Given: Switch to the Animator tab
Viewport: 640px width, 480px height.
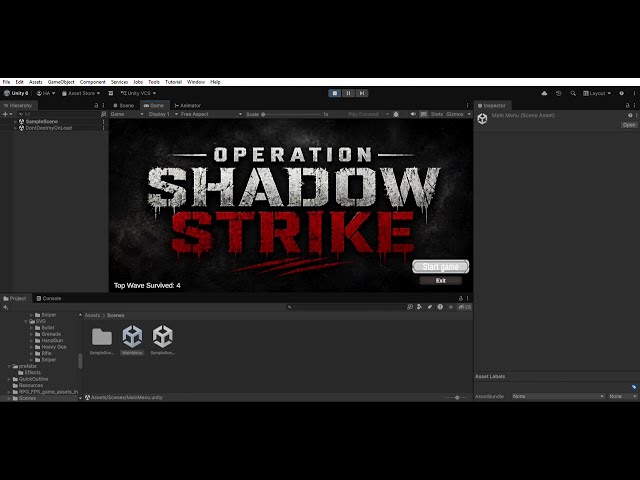Looking at the screenshot, I should pos(187,105).
